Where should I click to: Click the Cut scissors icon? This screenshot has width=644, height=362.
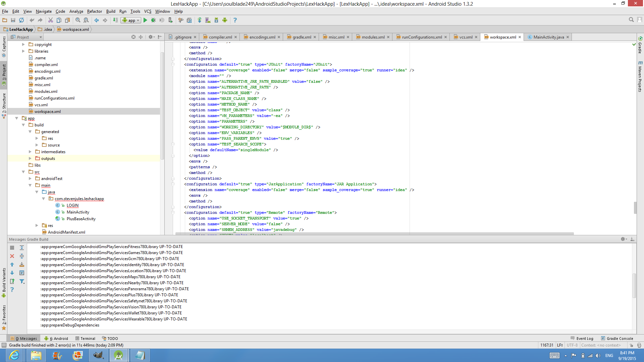[x=51, y=20]
